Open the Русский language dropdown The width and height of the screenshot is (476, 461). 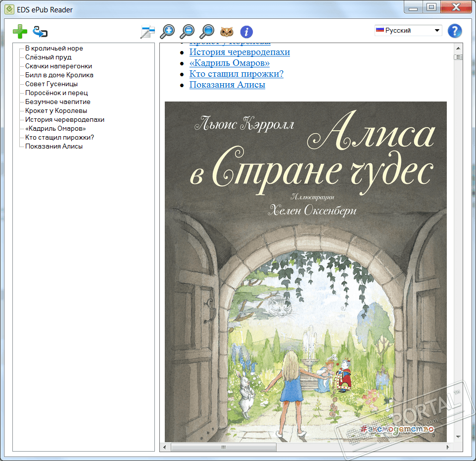(408, 31)
